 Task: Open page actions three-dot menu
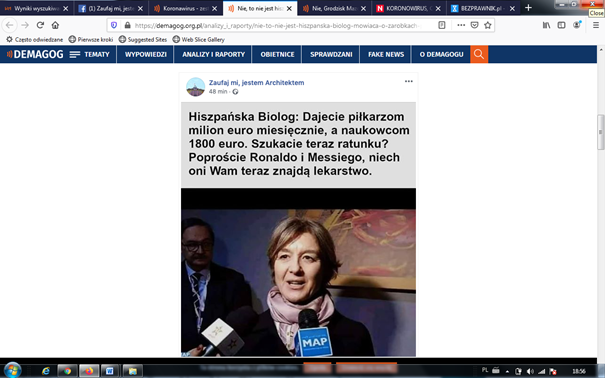click(x=461, y=25)
